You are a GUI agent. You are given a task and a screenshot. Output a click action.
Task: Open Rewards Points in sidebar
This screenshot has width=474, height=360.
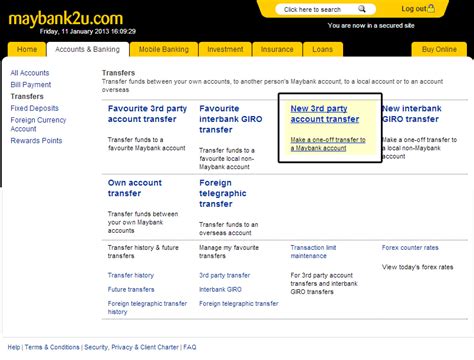click(x=36, y=141)
